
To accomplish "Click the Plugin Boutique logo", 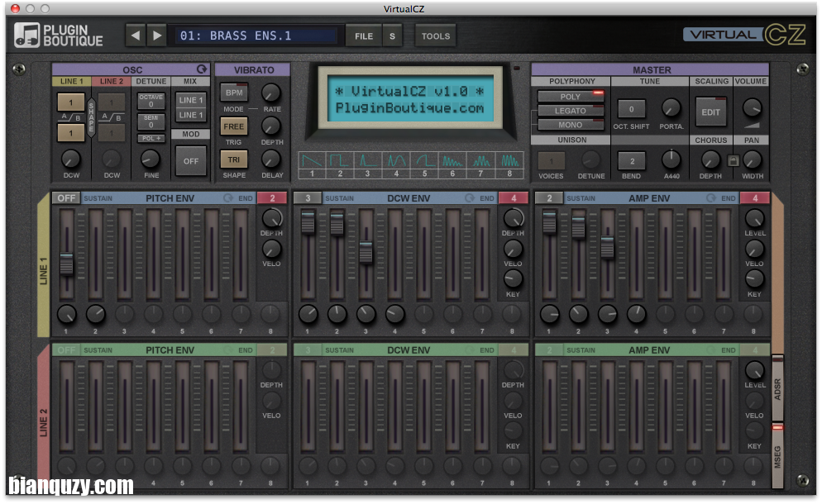I will (x=59, y=35).
